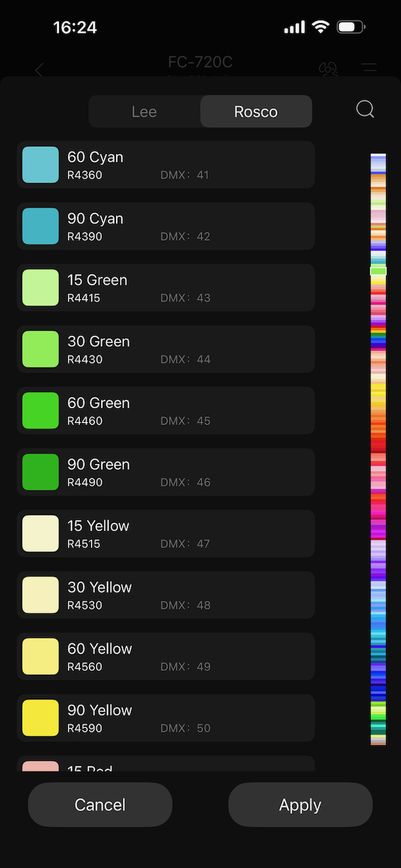Screen dimensions: 401x868
Task: Choose the 30 Yellow R4530 gel
Action: pyautogui.click(x=166, y=595)
